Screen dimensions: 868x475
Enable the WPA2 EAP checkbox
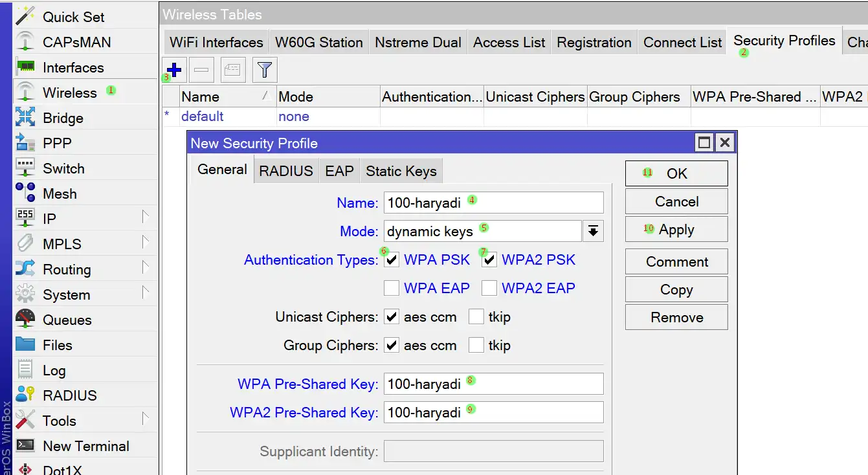click(x=489, y=288)
